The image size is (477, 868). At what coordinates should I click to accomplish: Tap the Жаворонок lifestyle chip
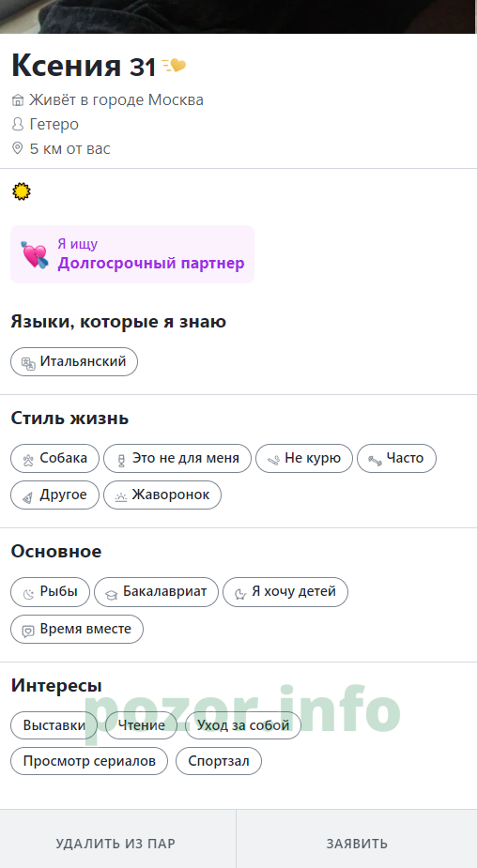(162, 495)
